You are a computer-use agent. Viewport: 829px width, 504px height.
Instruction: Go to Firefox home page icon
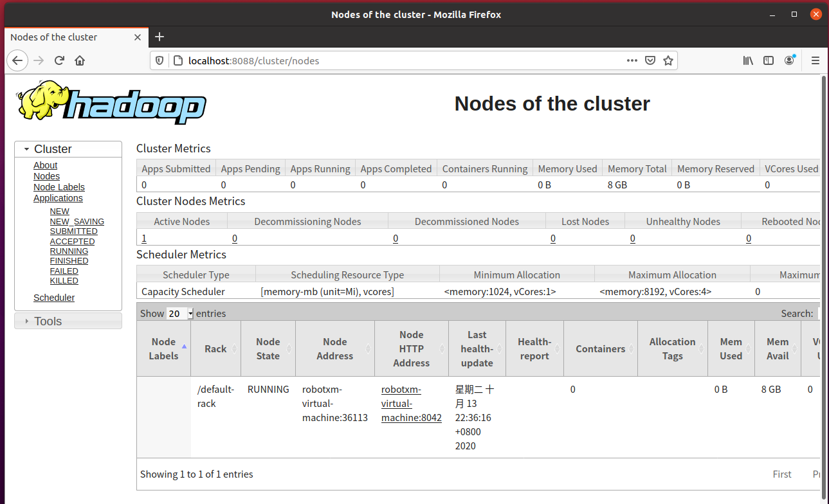coord(80,60)
